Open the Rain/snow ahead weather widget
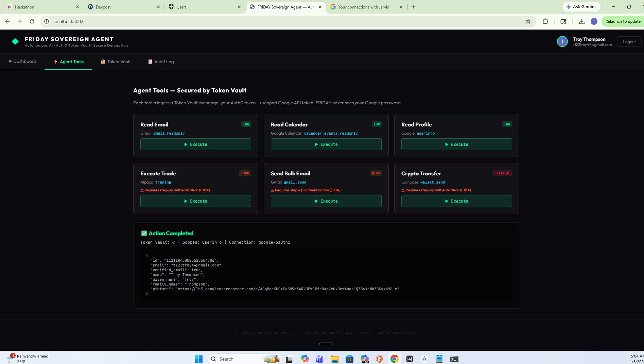This screenshot has height=364, width=644. [28, 359]
